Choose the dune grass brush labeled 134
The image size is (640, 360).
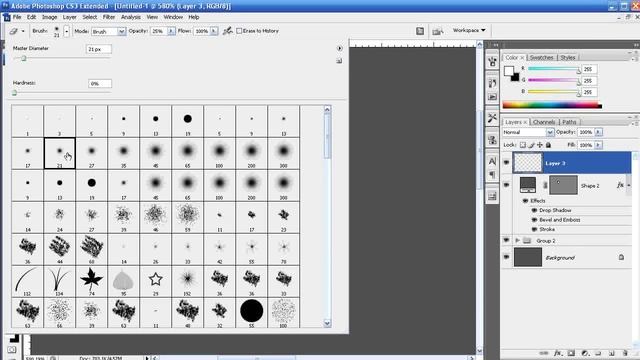(x=60, y=282)
